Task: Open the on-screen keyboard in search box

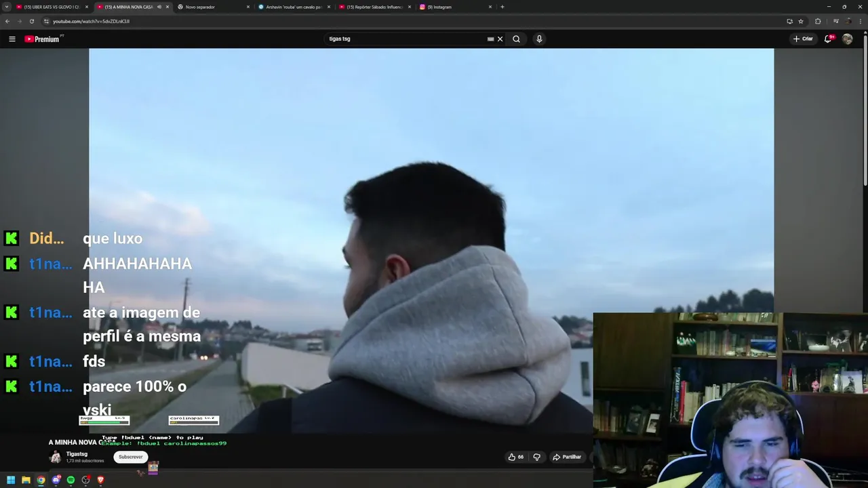Action: pyautogui.click(x=490, y=39)
